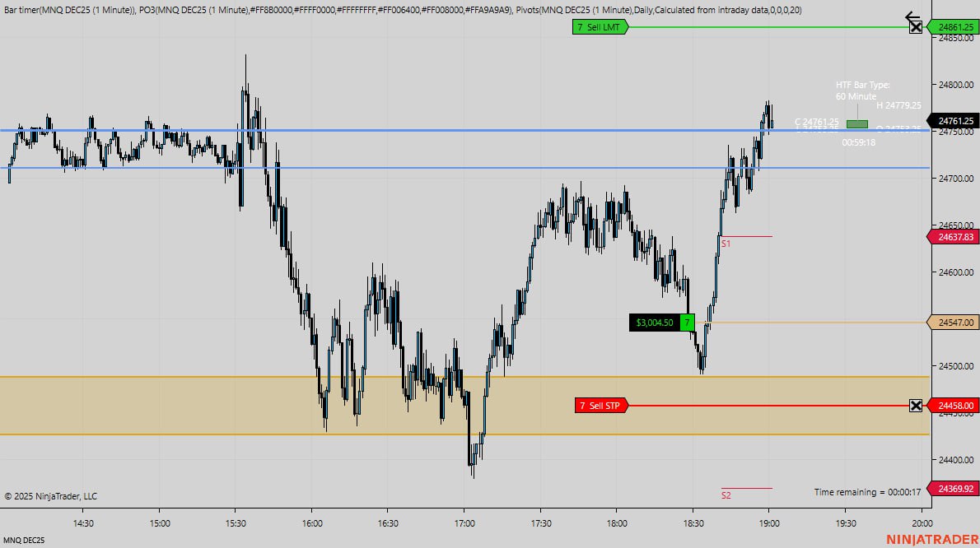
Task: Click the MNQ DEC25 instrument label at bottom left
Action: [x=24, y=541]
